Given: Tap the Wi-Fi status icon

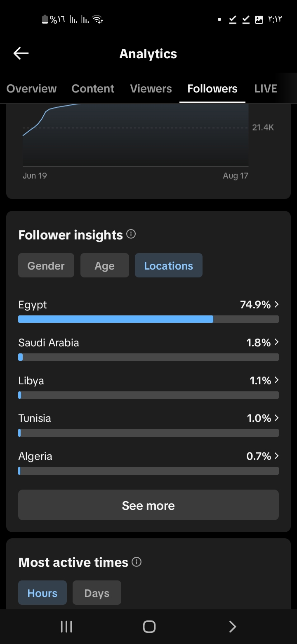Looking at the screenshot, I should pos(98,19).
